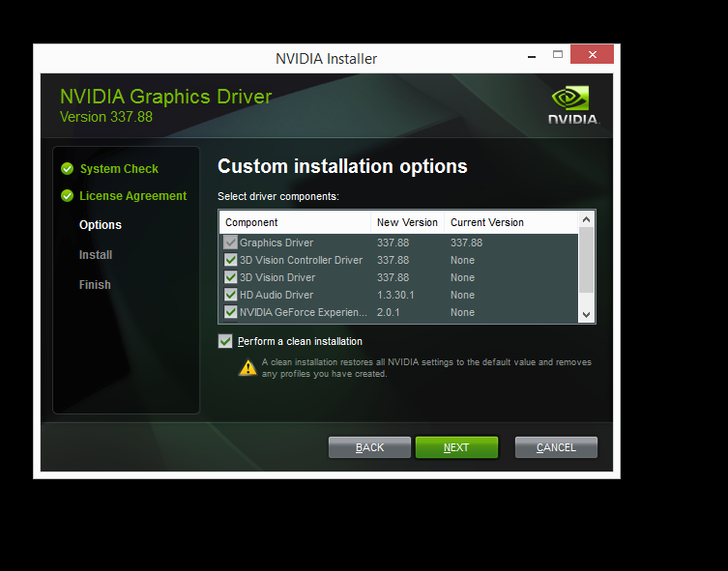Click the component list scrollbar thumb
Image resolution: width=728 pixels, height=571 pixels.
[x=586, y=260]
